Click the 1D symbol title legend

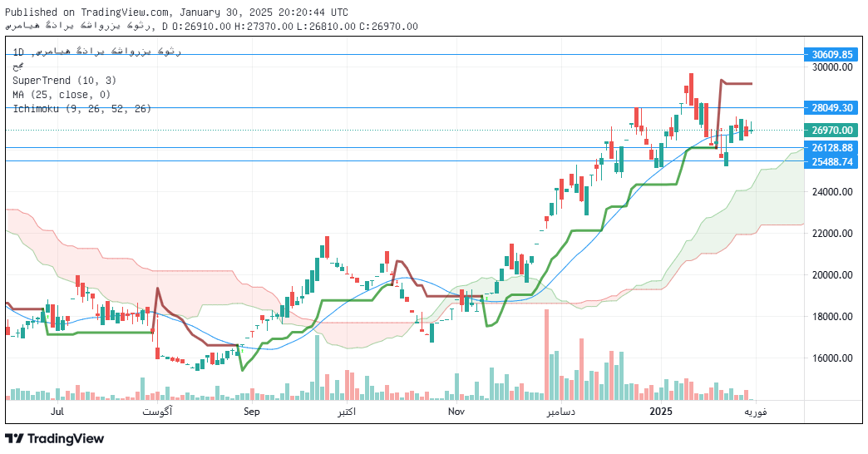point(97,52)
